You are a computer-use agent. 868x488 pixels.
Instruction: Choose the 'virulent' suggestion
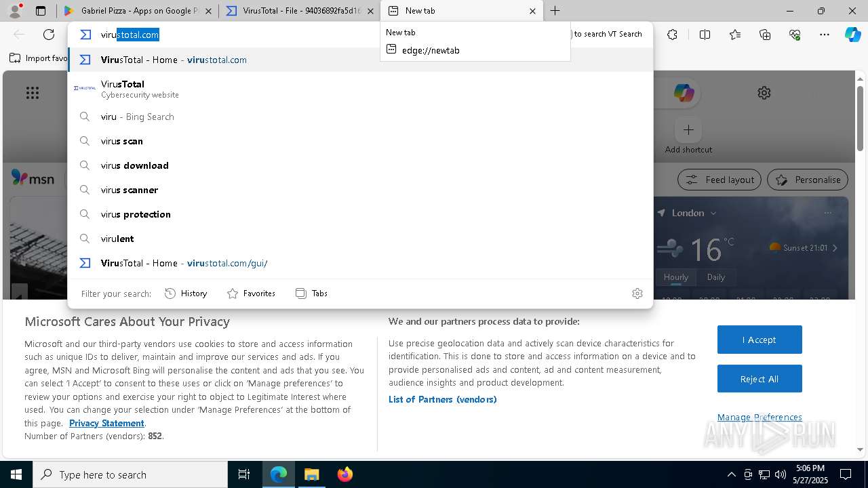pos(360,239)
